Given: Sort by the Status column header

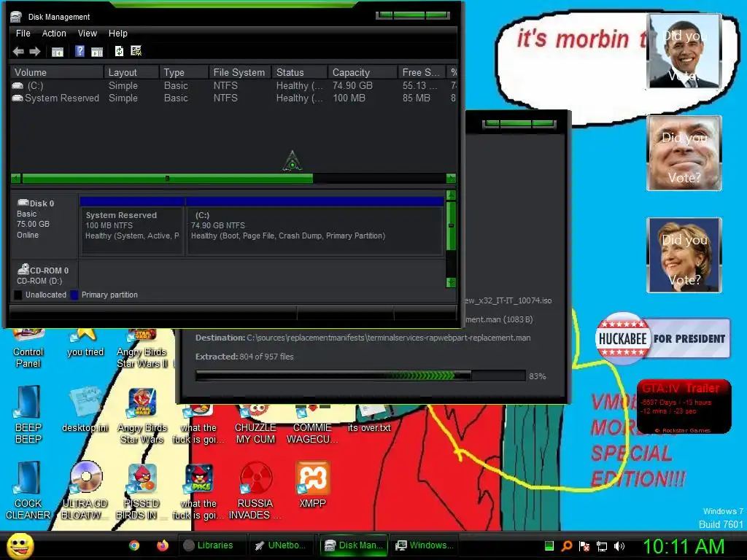Looking at the screenshot, I should click(x=300, y=72).
